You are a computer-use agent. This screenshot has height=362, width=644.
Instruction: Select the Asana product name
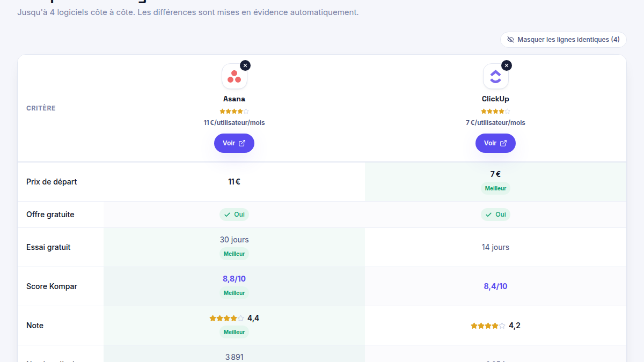(235, 99)
